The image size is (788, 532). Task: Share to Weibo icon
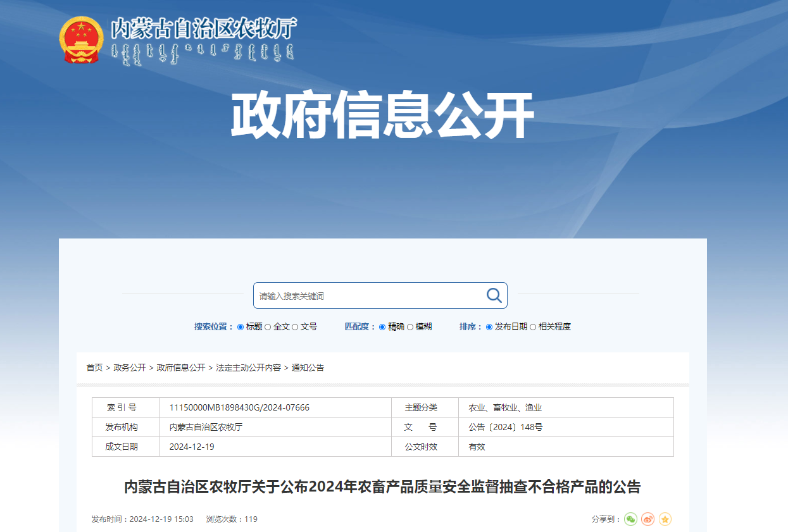[x=647, y=519]
